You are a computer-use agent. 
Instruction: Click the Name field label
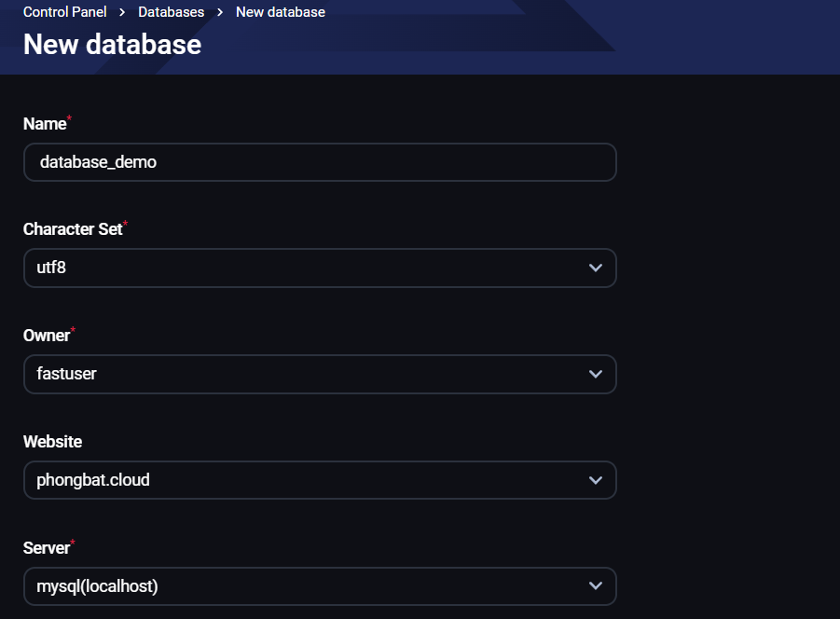click(45, 124)
